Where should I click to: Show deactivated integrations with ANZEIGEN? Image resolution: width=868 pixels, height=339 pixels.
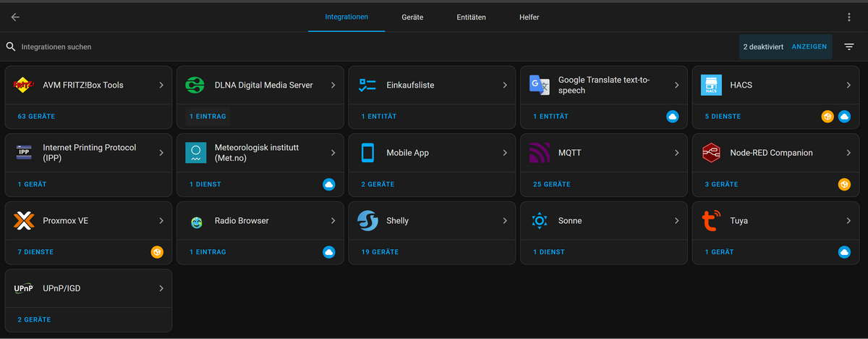click(809, 46)
